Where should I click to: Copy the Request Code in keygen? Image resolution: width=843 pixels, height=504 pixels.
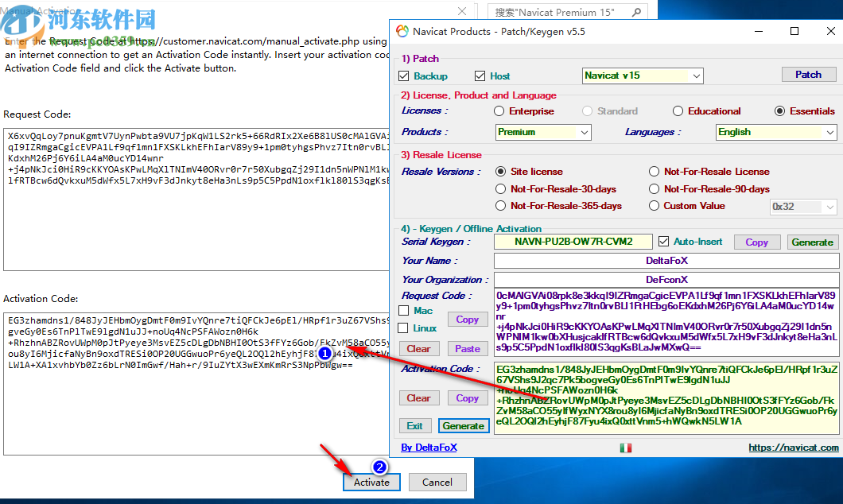[x=467, y=319]
